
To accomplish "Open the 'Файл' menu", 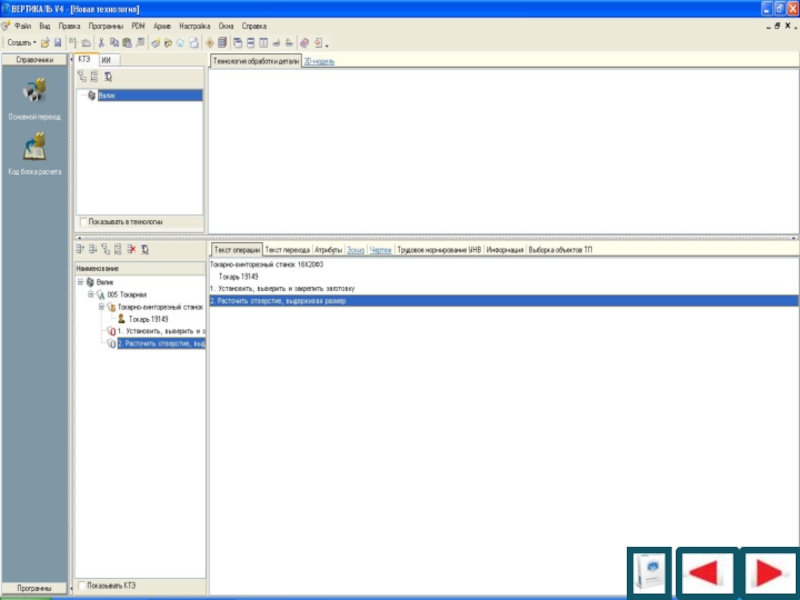I will coord(23,24).
